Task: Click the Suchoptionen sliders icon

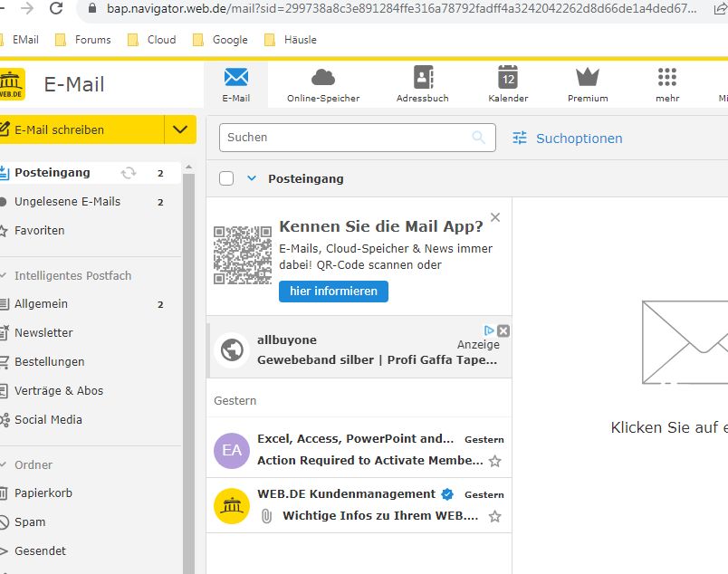Action: tap(520, 138)
